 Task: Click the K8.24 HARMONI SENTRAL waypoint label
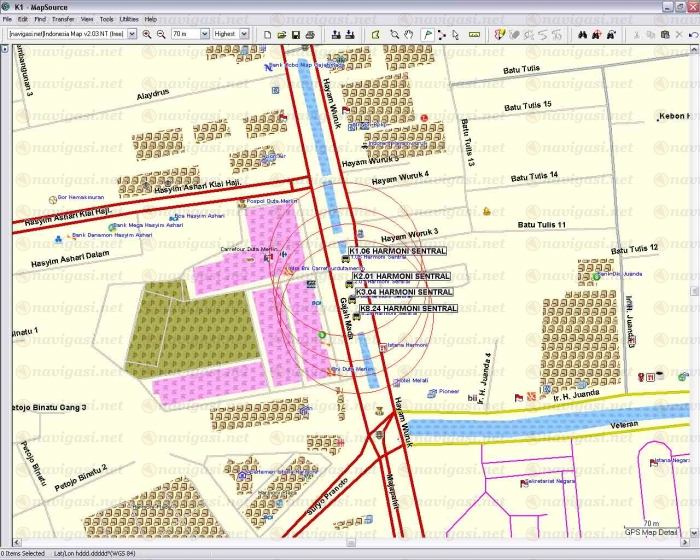pyautogui.click(x=408, y=309)
